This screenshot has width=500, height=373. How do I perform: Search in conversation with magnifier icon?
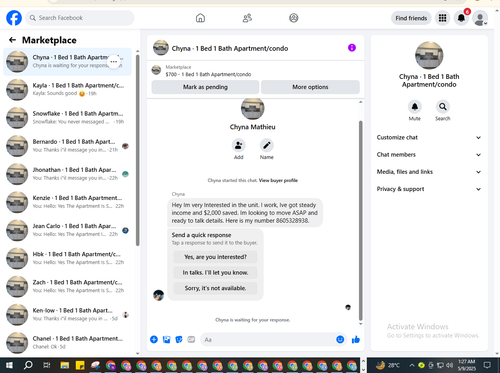click(443, 107)
